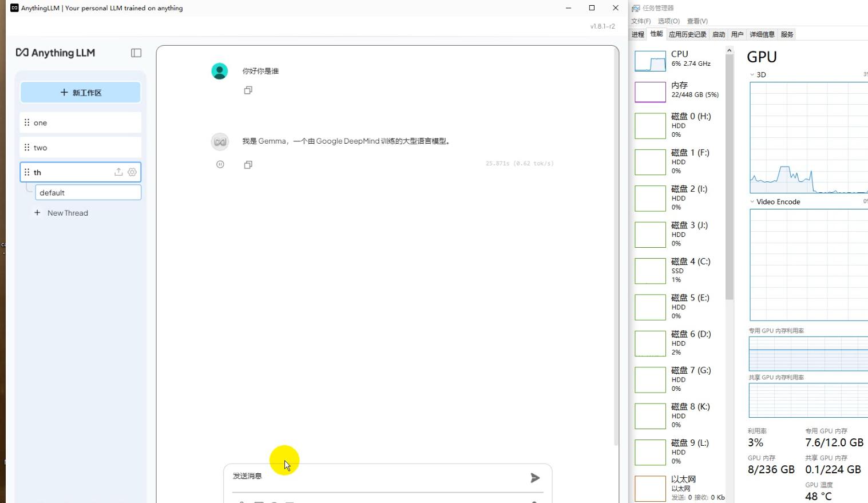Click the user avatar in the chat

(220, 71)
